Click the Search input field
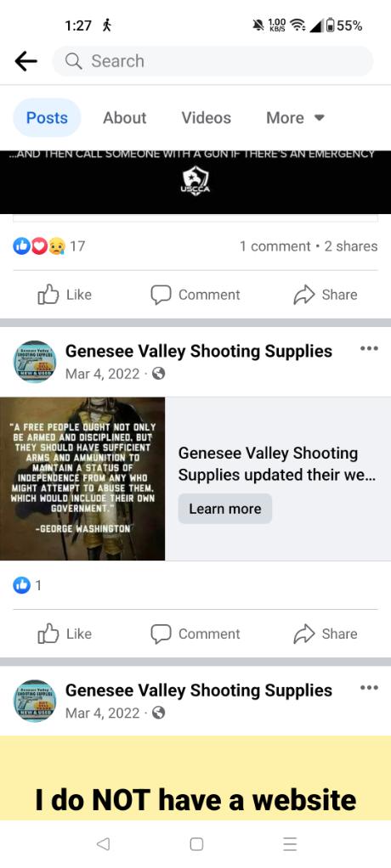Viewport: 391px width, 868px height. (212, 61)
